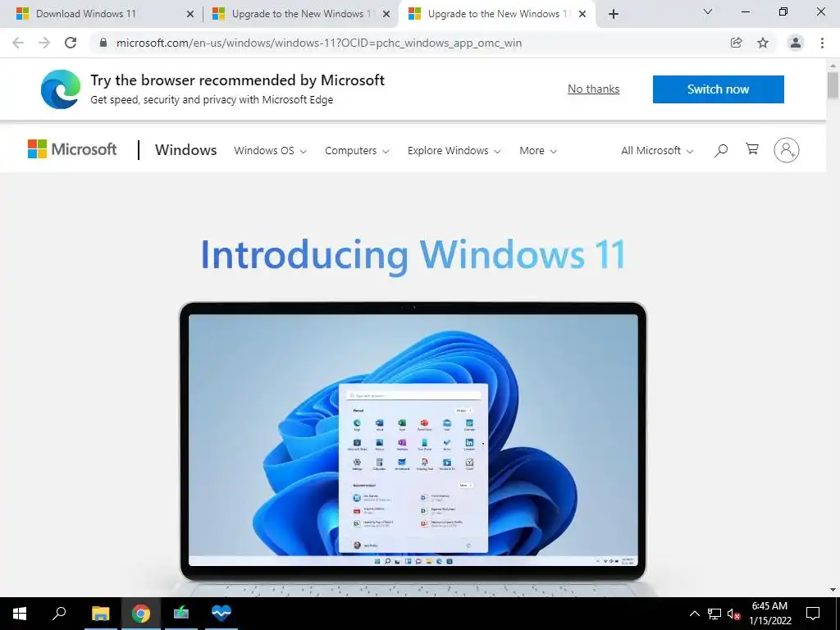The image size is (840, 630).
Task: Go back to the previous page
Action: coord(18,43)
